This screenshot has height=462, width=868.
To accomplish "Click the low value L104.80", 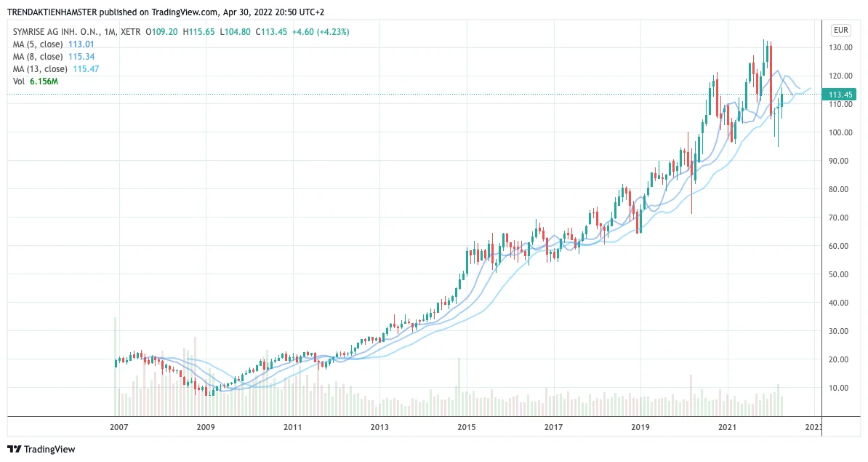I will pos(236,32).
